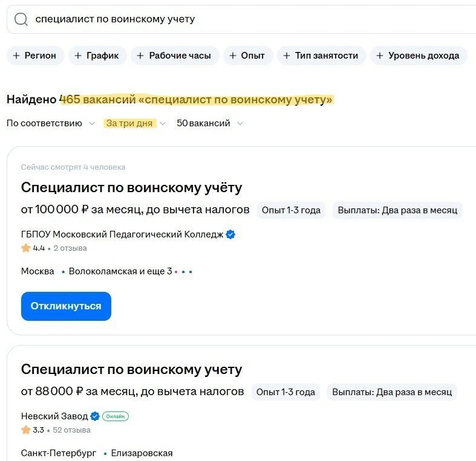Add the График filter chip
Viewport: 476px width, 461px height.
[x=97, y=56]
